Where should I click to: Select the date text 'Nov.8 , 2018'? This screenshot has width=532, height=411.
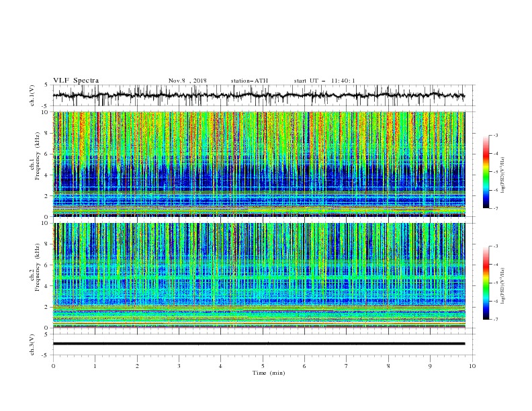(187, 81)
